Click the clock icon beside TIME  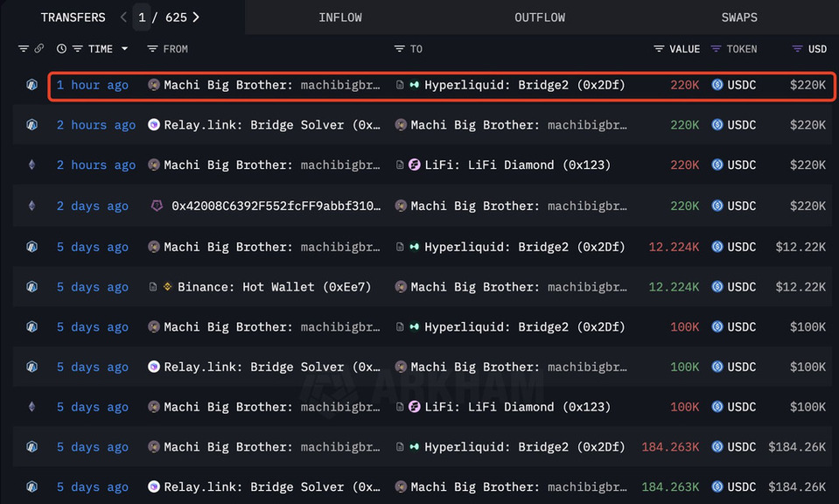tap(61, 49)
